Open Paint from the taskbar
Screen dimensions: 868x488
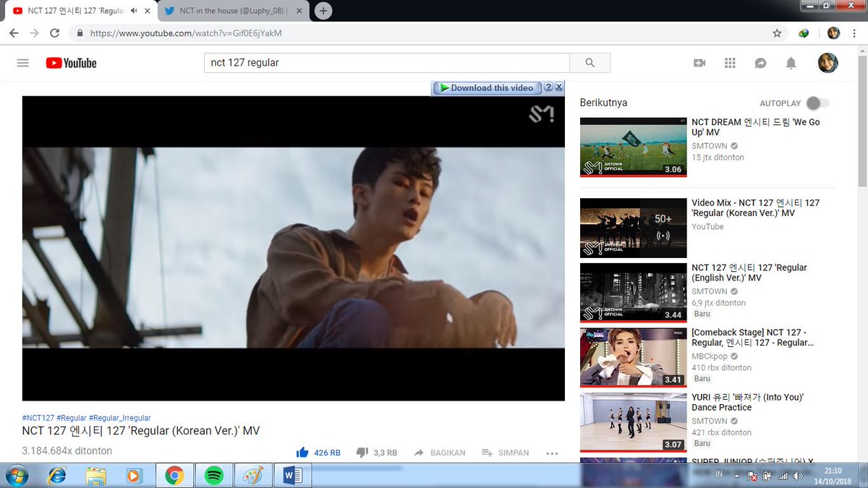click(x=253, y=475)
